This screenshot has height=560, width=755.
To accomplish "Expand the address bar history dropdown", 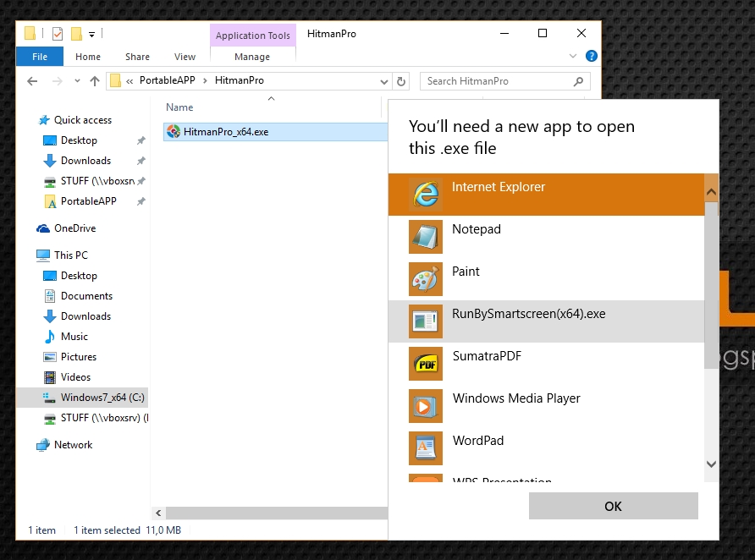I will [x=383, y=81].
